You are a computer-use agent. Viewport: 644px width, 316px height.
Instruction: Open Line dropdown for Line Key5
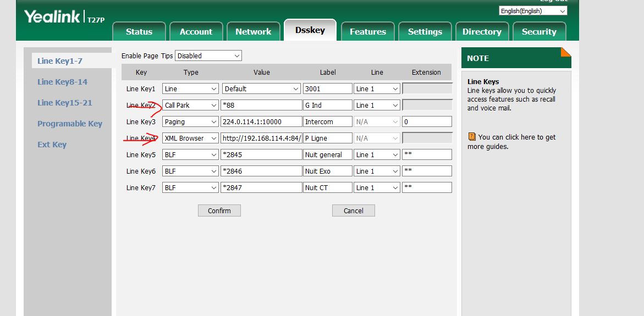(377, 155)
